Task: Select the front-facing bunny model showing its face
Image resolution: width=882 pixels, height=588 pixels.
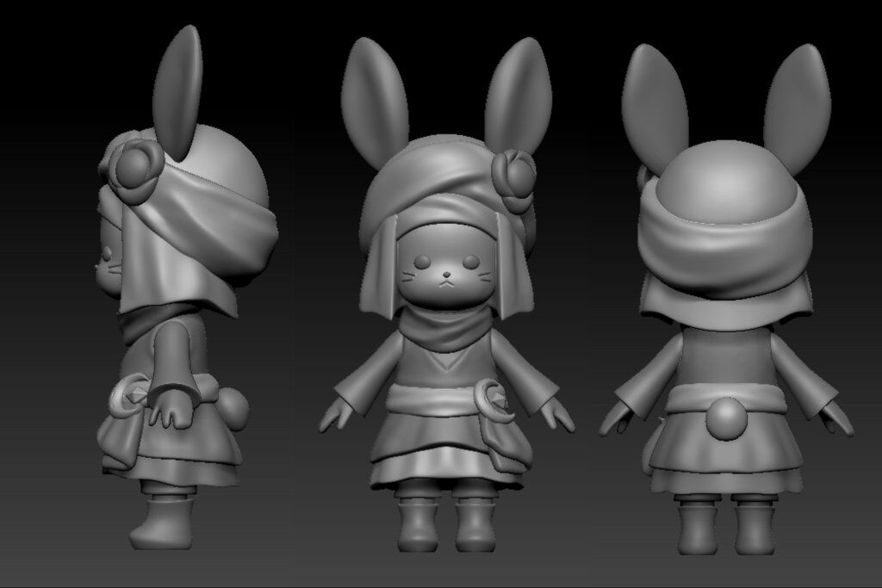Action: point(447,294)
